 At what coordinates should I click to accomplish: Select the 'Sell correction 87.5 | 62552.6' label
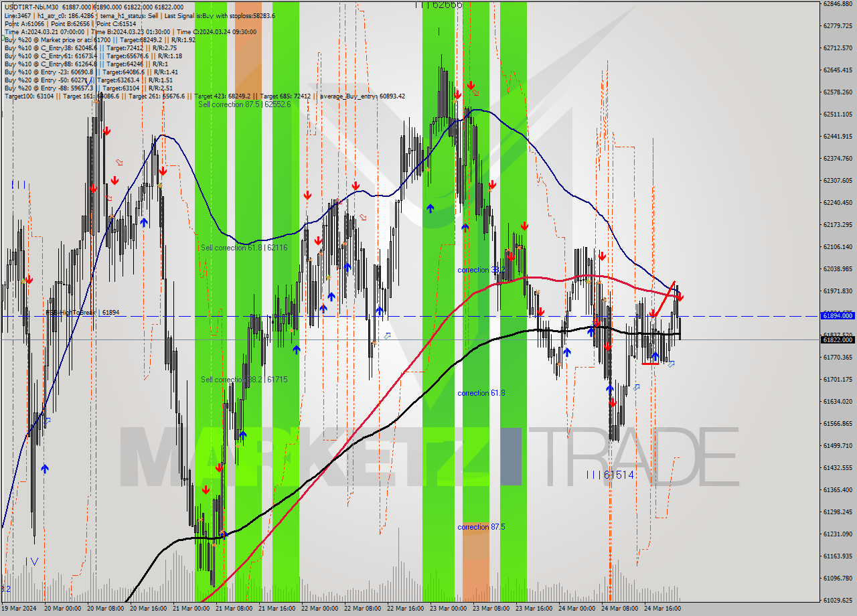(244, 104)
